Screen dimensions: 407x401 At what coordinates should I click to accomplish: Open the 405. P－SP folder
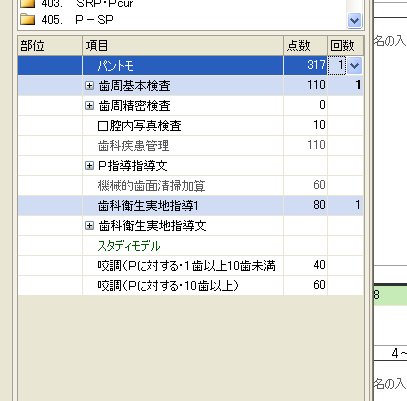pyautogui.click(x=67, y=20)
